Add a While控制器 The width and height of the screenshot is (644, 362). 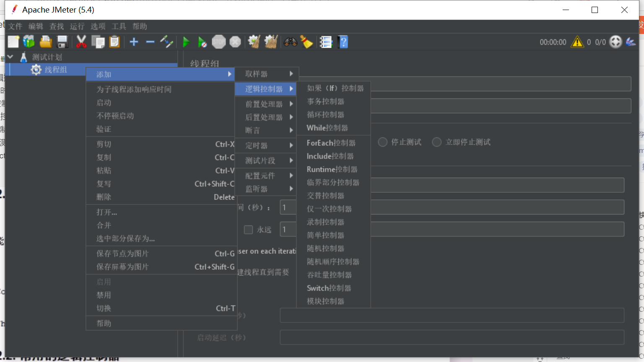tap(334, 128)
